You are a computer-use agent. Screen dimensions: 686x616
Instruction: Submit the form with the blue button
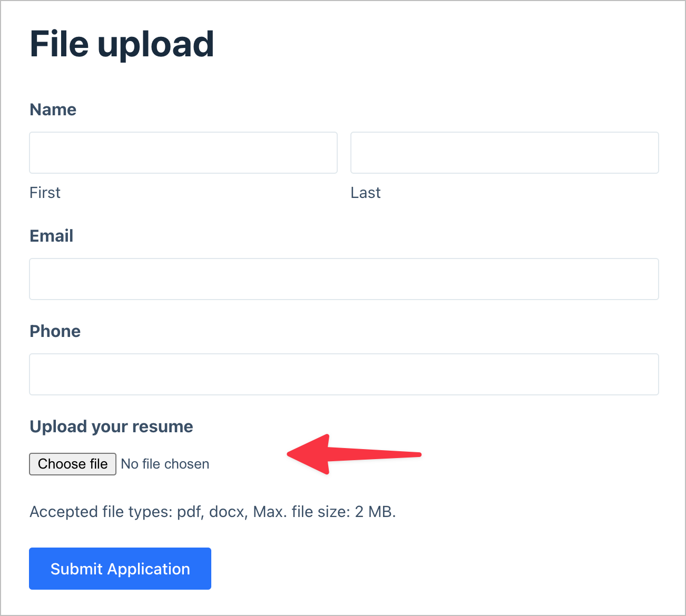[120, 569]
